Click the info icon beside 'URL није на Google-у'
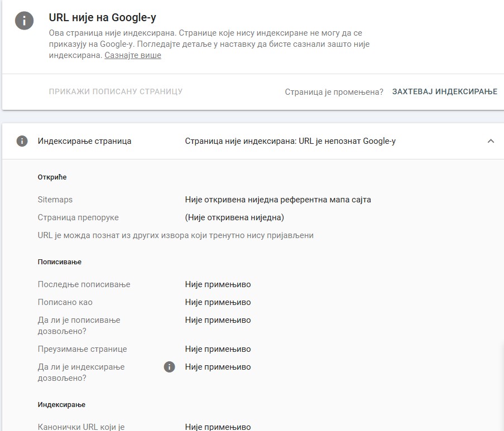Screen dimensions: 504x431 point(25,21)
